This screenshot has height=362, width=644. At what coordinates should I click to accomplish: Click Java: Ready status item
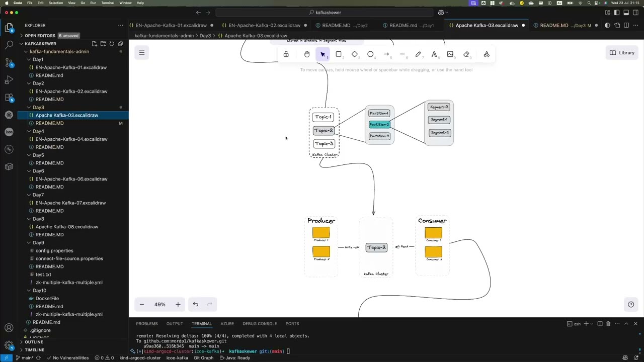(234, 358)
